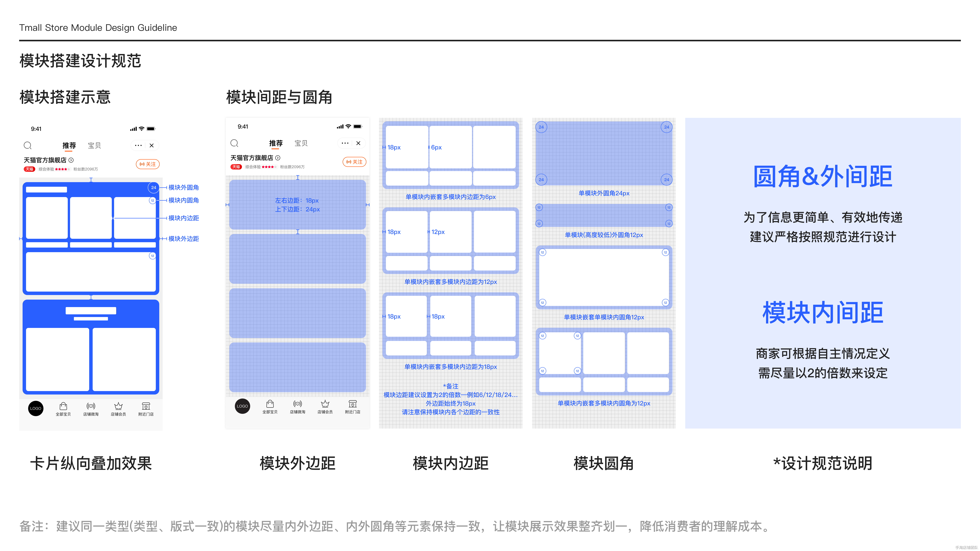
Task: Click X close icon in leftmost phone mockup
Action: point(151,145)
